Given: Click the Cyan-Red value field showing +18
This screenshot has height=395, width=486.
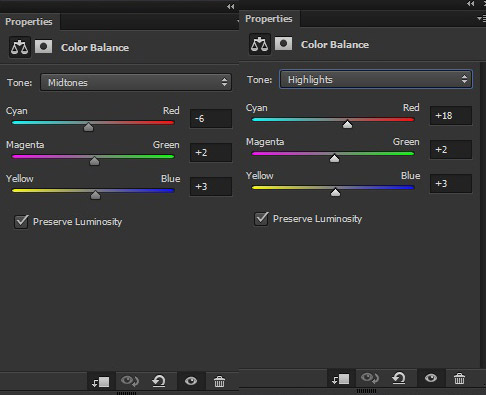Looking at the screenshot, I should pyautogui.click(x=451, y=116).
